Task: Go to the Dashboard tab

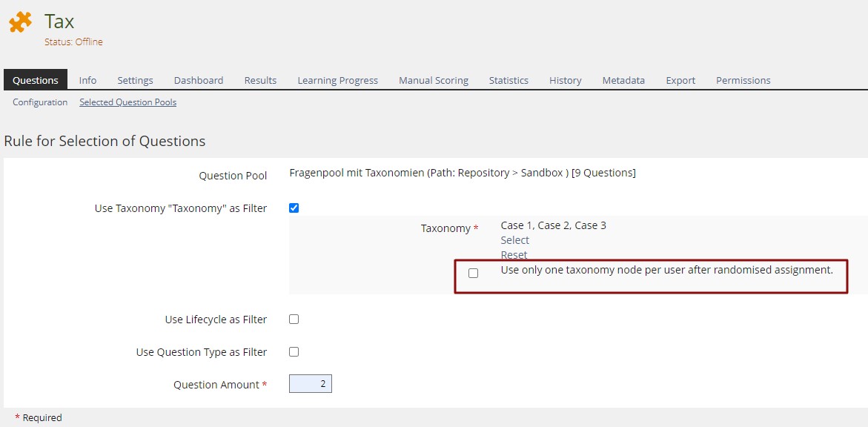Action: click(199, 80)
